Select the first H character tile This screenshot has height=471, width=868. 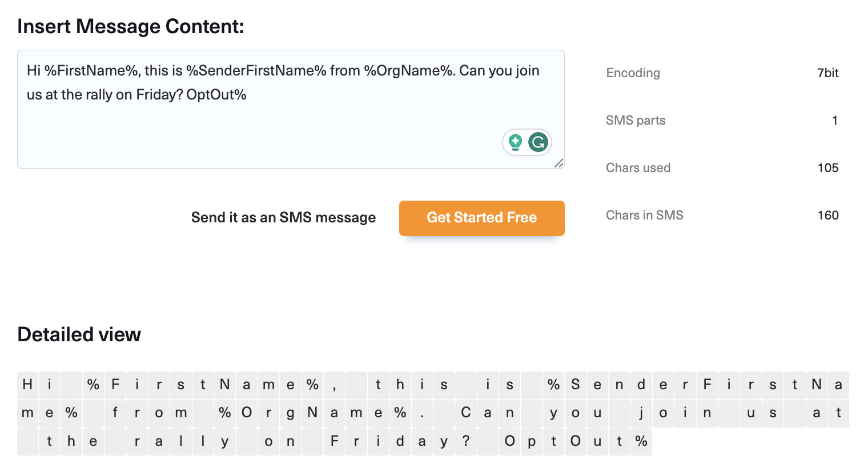[27, 385]
